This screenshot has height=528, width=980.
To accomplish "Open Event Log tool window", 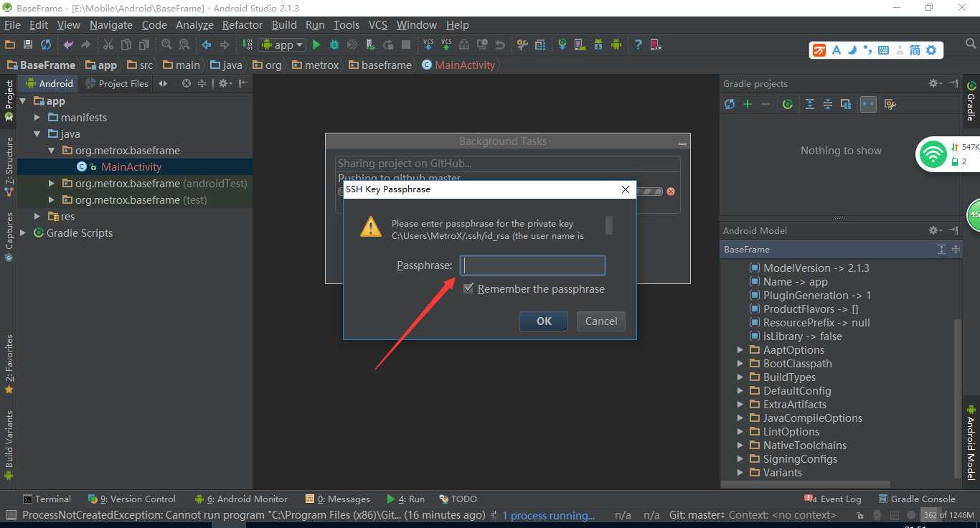I will 833,499.
